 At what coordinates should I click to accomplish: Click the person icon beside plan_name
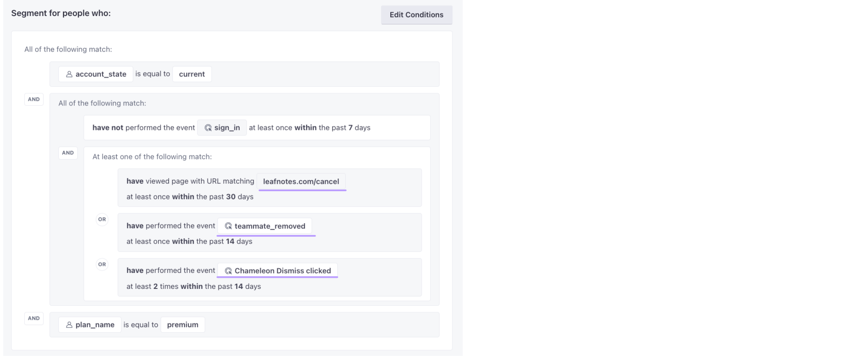[x=69, y=325]
